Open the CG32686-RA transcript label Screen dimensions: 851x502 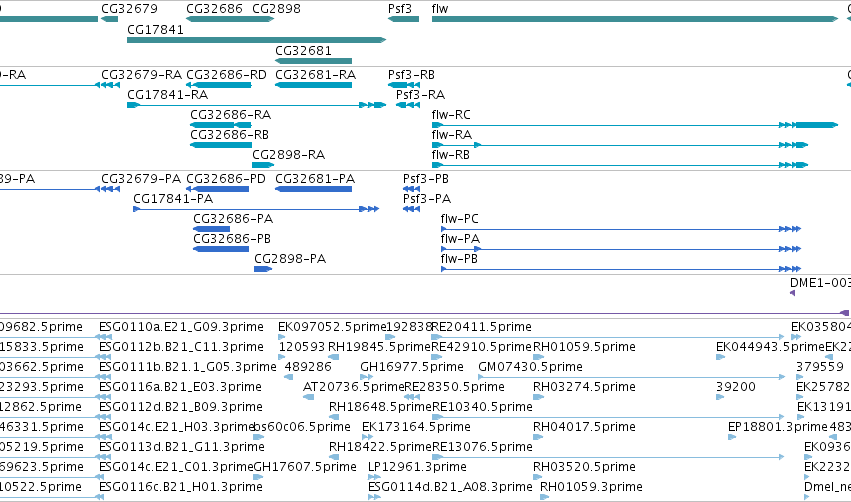[x=231, y=115]
